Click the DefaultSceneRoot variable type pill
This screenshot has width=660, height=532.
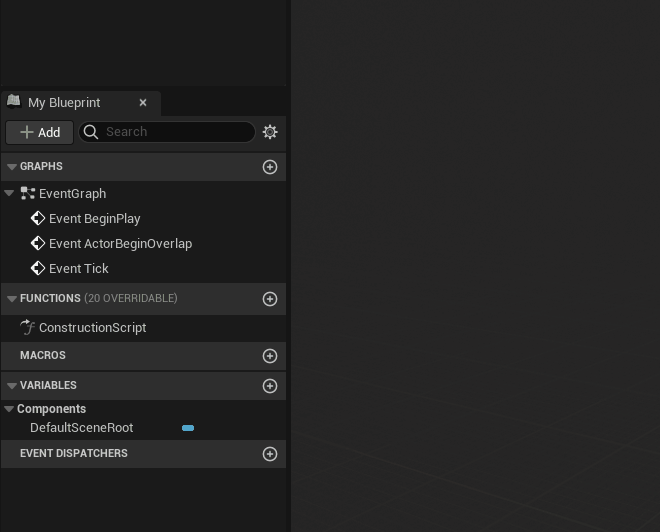point(188,428)
